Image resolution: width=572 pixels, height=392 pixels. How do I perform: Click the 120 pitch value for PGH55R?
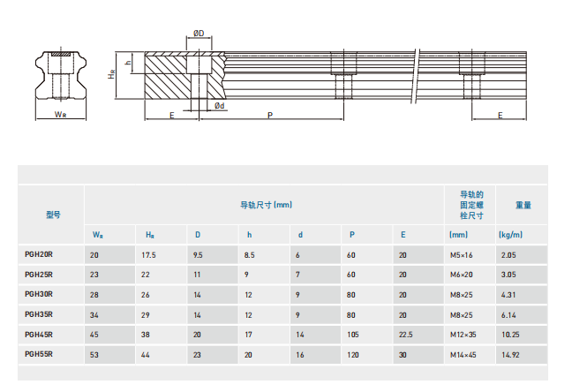click(x=353, y=355)
